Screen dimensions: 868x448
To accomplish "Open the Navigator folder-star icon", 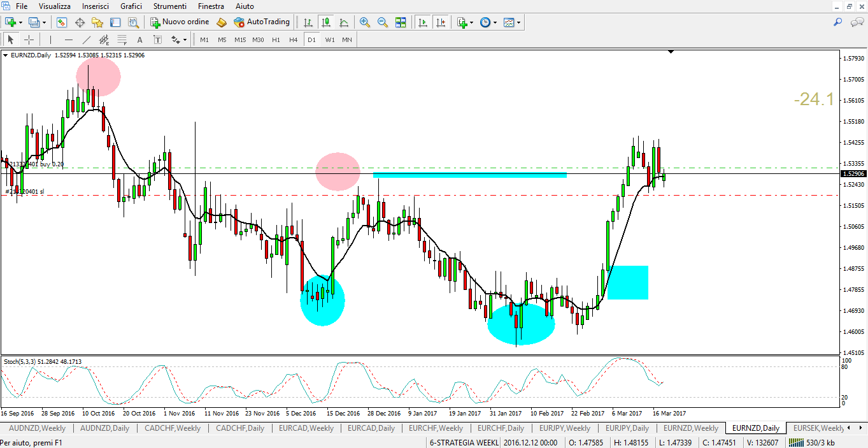I will tap(97, 22).
